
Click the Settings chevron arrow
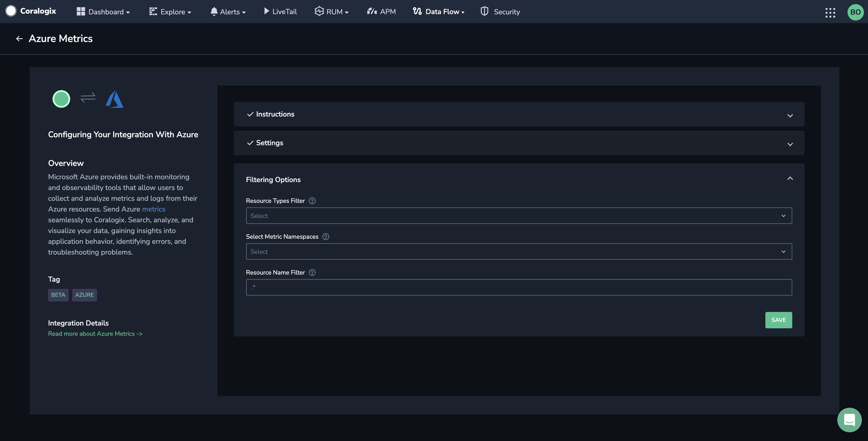coord(790,144)
